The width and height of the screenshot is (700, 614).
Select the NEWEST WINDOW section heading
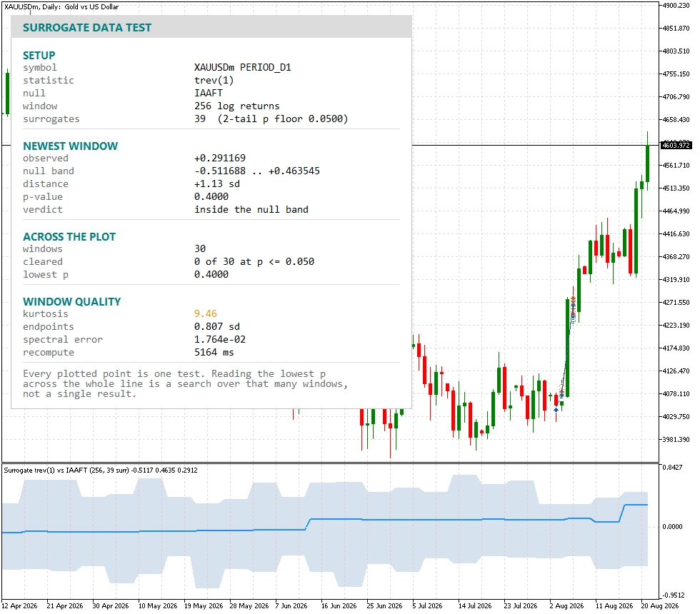[71, 146]
